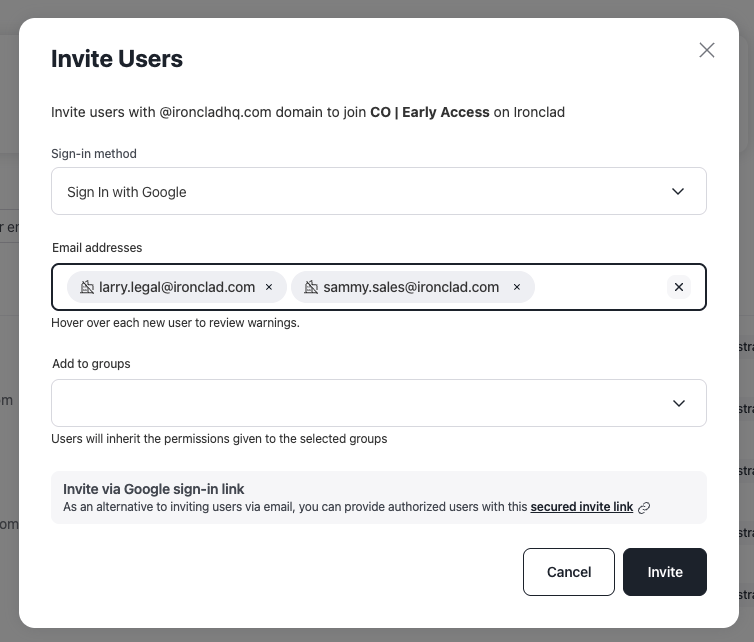This screenshot has width=754, height=642.
Task: Expand the Sign-in method chevron
Action: click(x=678, y=191)
